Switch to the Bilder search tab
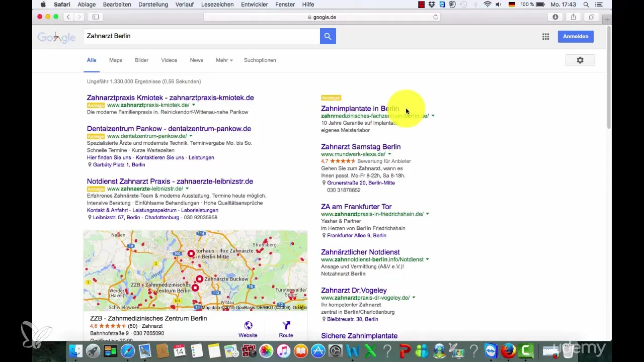This screenshot has height=362, width=644. (142, 60)
